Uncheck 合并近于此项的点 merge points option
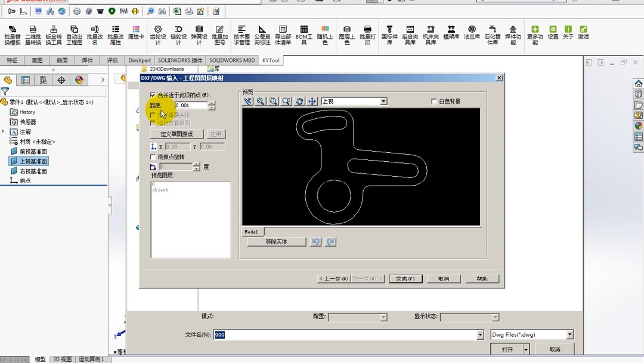This screenshot has height=363, width=644. coord(152,94)
